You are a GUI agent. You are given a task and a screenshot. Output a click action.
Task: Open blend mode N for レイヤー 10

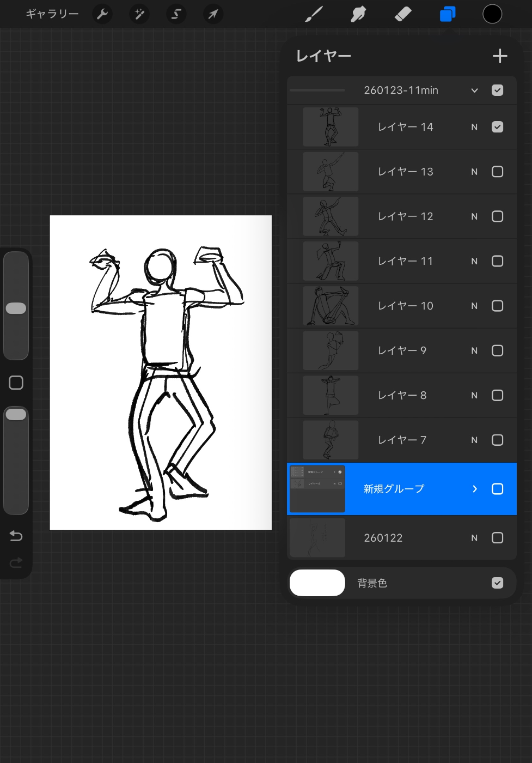pyautogui.click(x=474, y=306)
